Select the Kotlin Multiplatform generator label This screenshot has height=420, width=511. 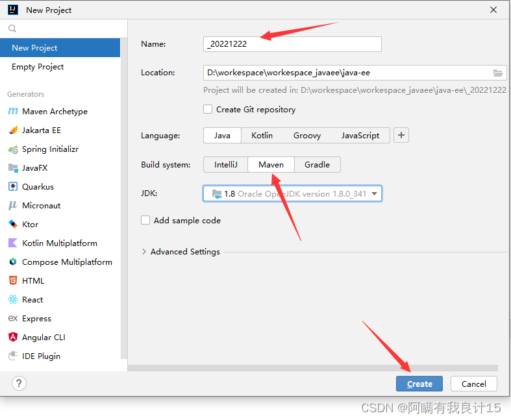pos(60,243)
